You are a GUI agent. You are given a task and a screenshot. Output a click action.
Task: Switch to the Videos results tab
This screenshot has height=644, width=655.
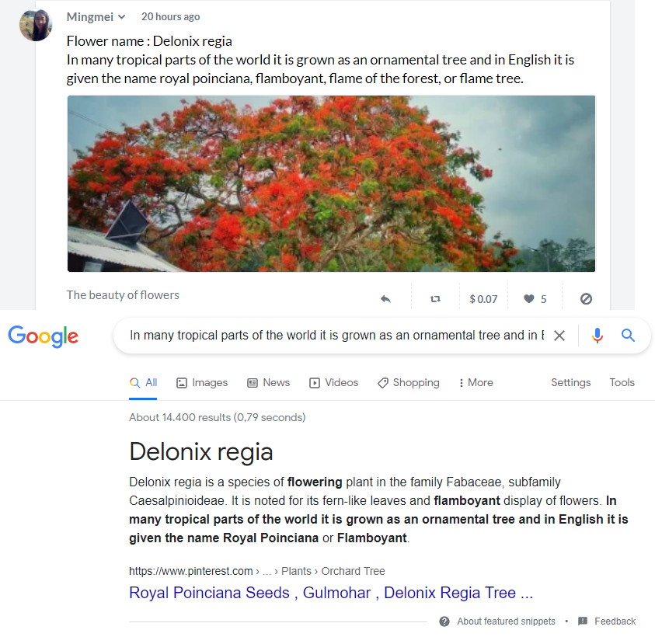coord(334,382)
